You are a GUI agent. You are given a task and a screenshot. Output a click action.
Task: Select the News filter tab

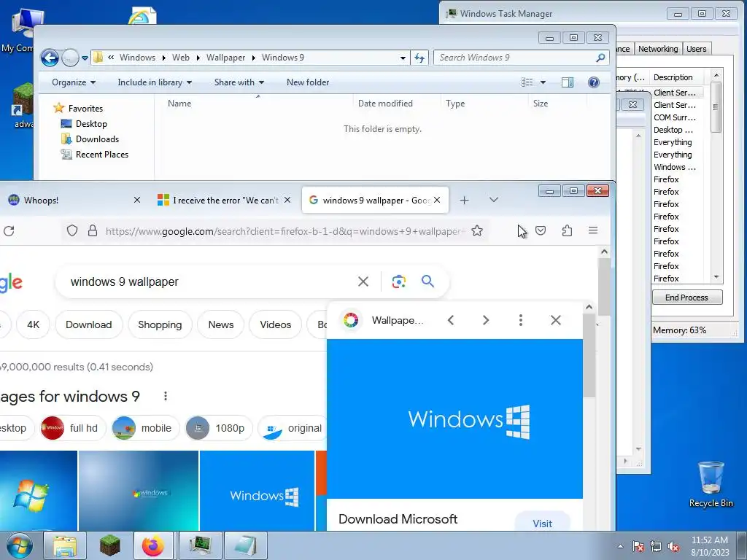pos(221,324)
